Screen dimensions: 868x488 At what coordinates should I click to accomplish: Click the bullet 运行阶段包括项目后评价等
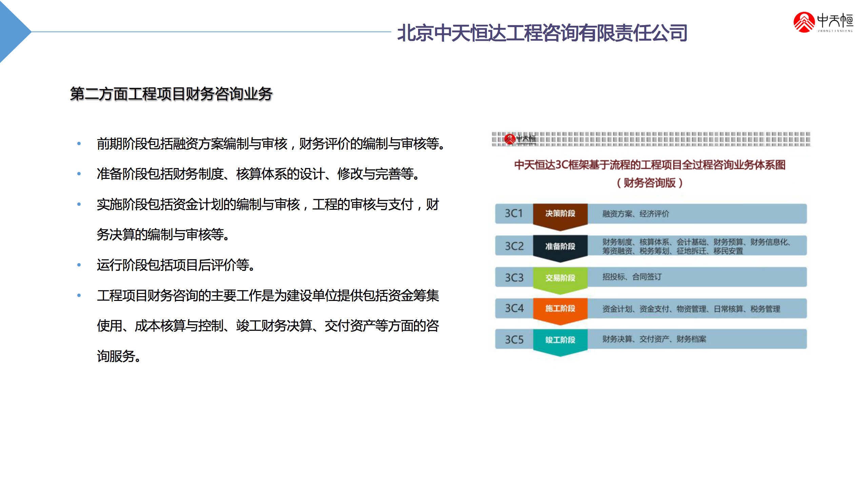[x=176, y=265]
